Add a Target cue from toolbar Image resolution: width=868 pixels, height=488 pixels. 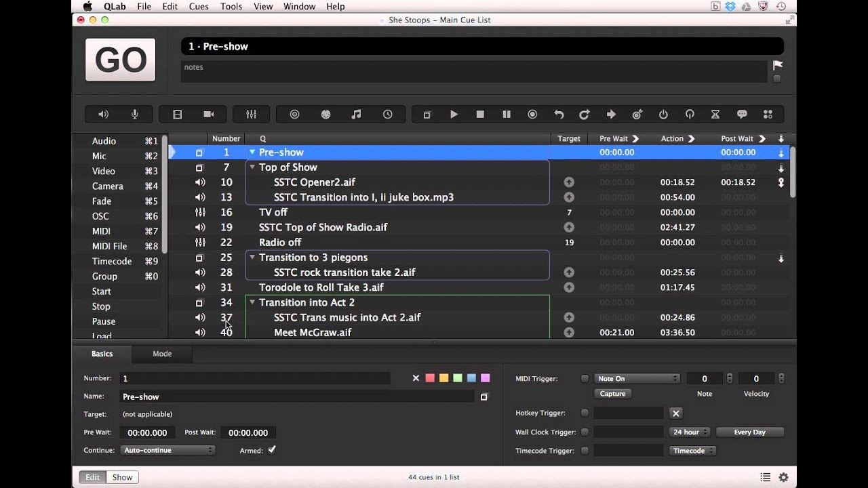(x=637, y=115)
